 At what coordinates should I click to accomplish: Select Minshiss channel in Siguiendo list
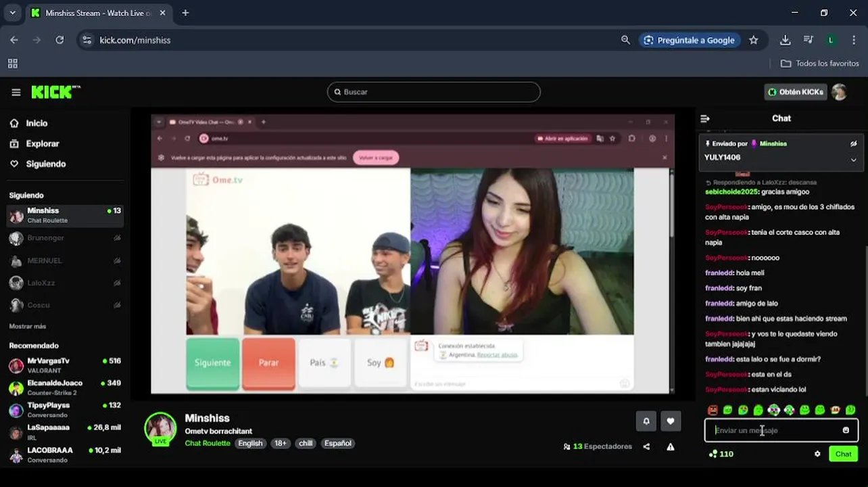point(65,215)
